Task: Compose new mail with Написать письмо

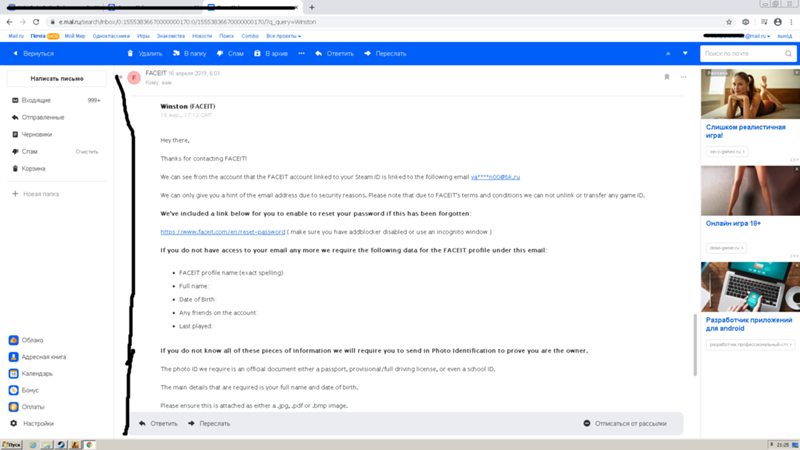Action: click(x=57, y=79)
